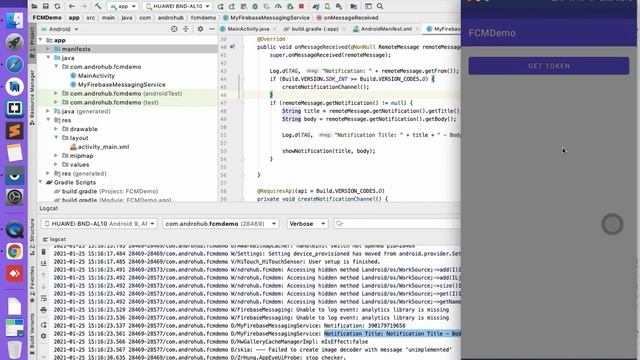The width and height of the screenshot is (640, 360).
Task: Click the red Stop icon
Action: click(x=302, y=7)
